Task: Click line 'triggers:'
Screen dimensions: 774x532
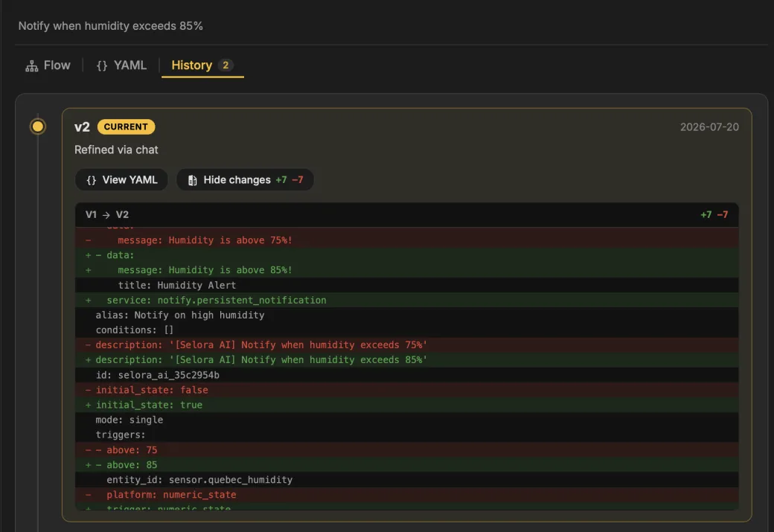Action: pos(407,435)
